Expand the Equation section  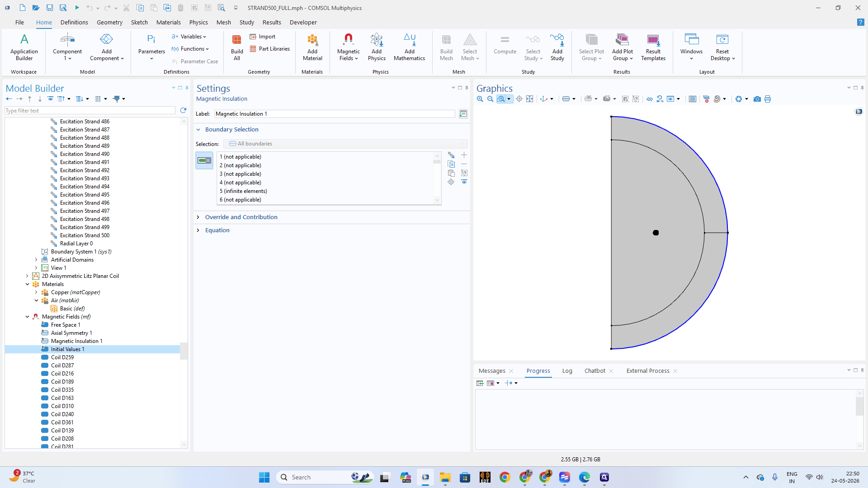tap(198, 230)
